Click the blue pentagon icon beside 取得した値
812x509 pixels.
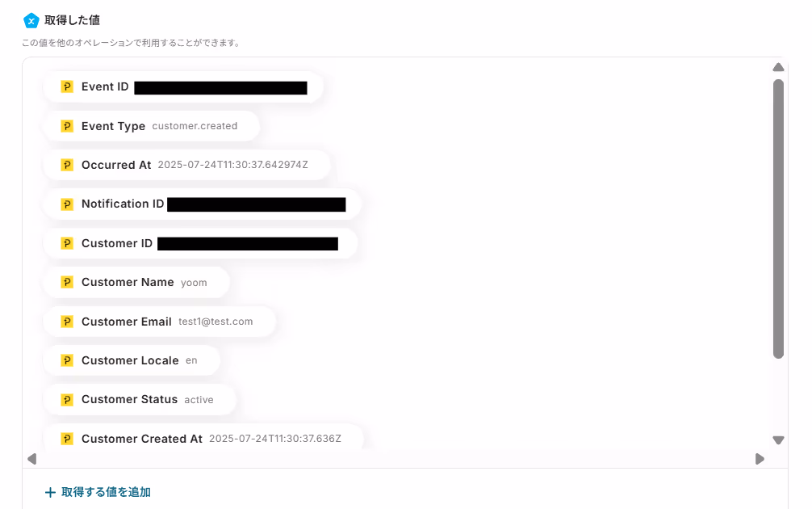coord(31,21)
